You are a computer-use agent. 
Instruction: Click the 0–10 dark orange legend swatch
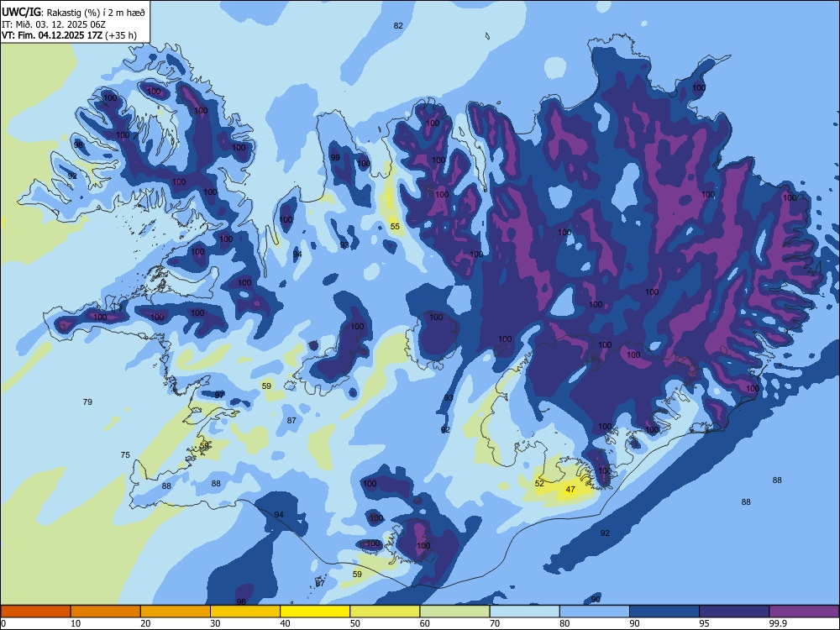coord(35,612)
